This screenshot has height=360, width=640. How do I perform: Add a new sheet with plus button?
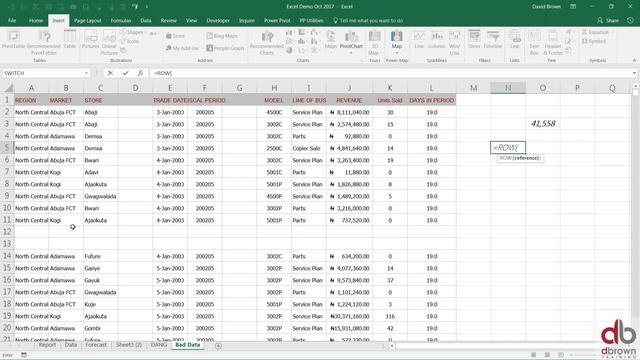(x=218, y=346)
